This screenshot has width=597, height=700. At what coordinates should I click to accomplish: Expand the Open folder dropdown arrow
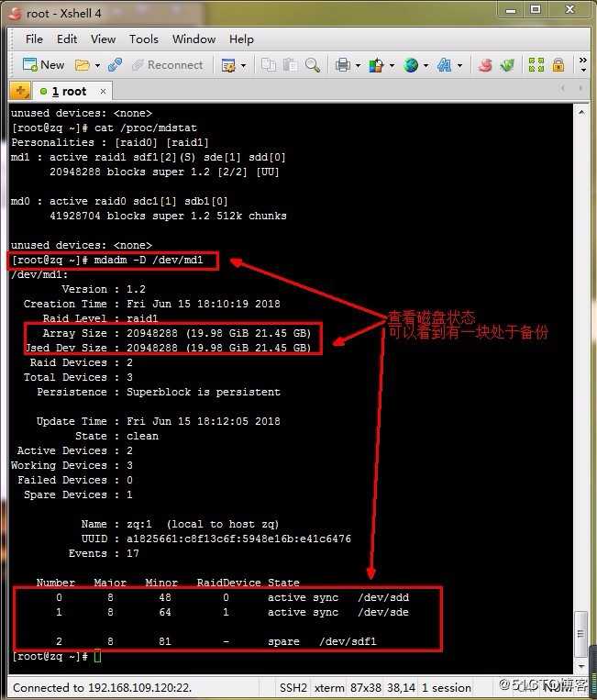pos(97,66)
